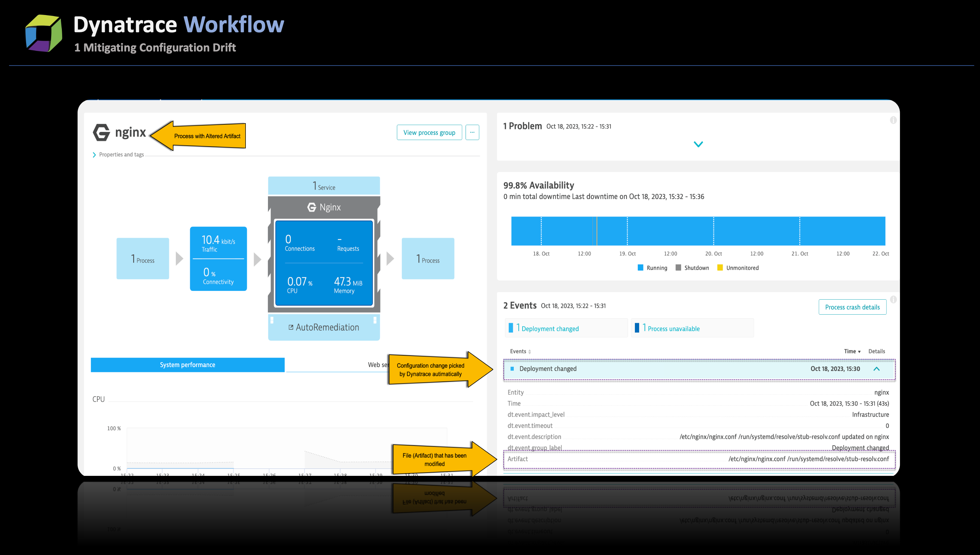Toggle the Running legend entry
This screenshot has width=980, height=555.
pyautogui.click(x=652, y=268)
